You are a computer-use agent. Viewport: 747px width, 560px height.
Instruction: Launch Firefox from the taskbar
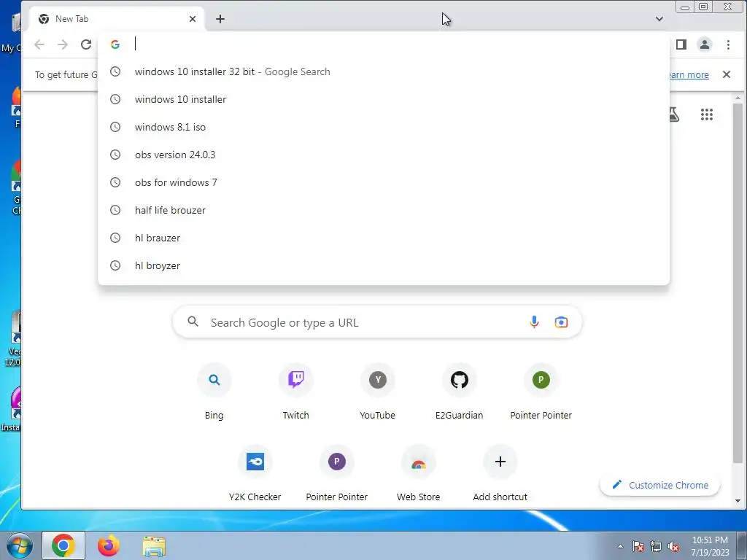point(109,545)
